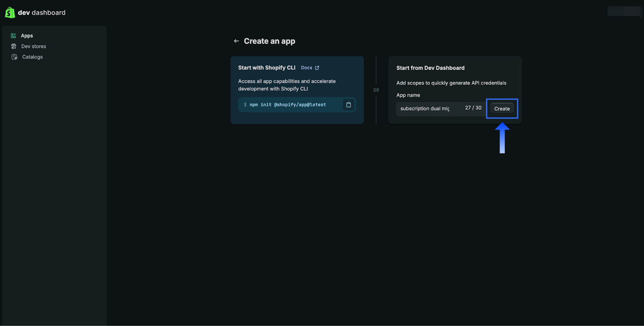The image size is (644, 326).
Task: Open the Catalogs sidebar icon
Action: click(x=14, y=57)
